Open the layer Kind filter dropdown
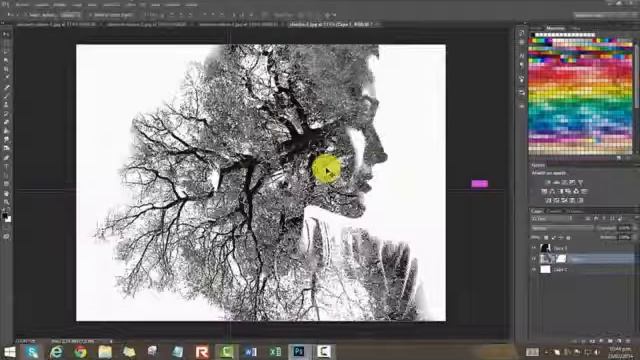Viewport: 640px width, 360px height. point(551,219)
